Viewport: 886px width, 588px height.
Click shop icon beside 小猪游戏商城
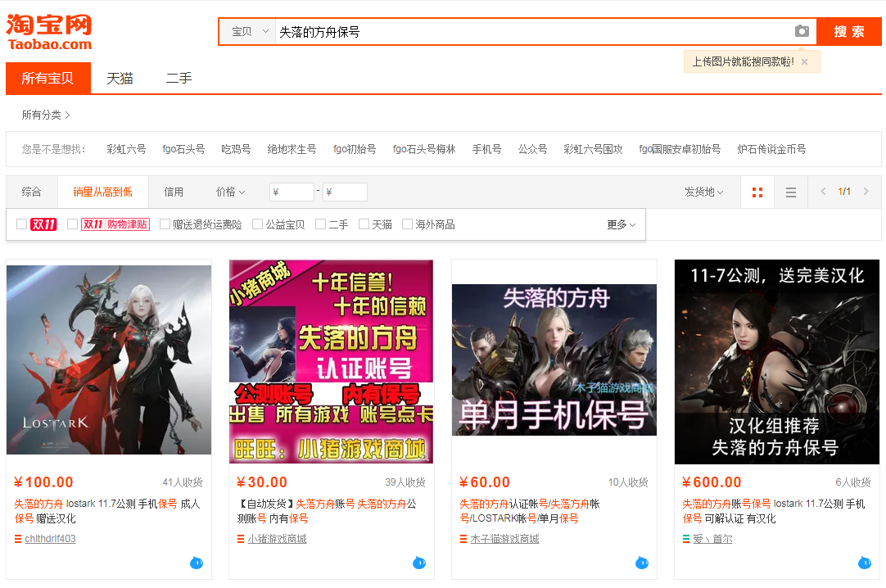[x=240, y=539]
